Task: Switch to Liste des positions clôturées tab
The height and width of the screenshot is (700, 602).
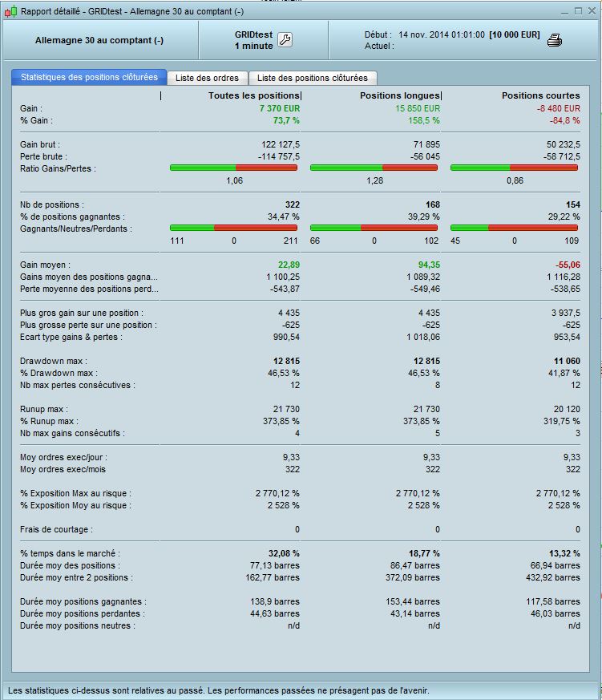Action: coord(313,78)
